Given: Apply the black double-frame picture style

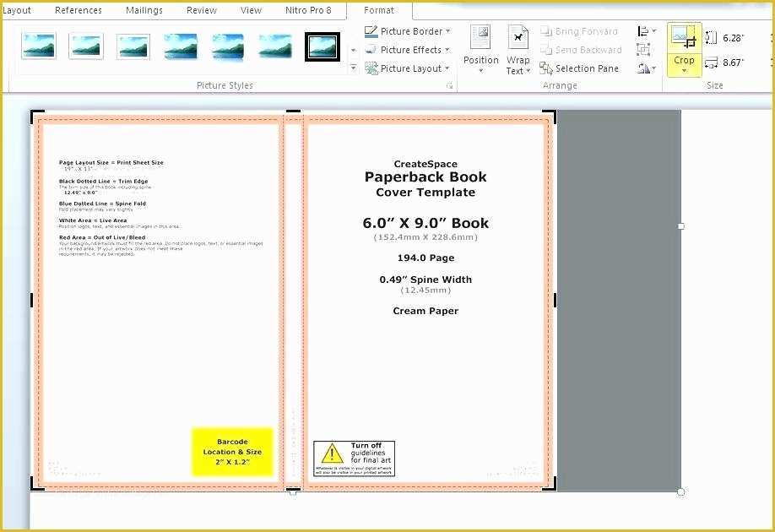Looking at the screenshot, I should pos(322,47).
